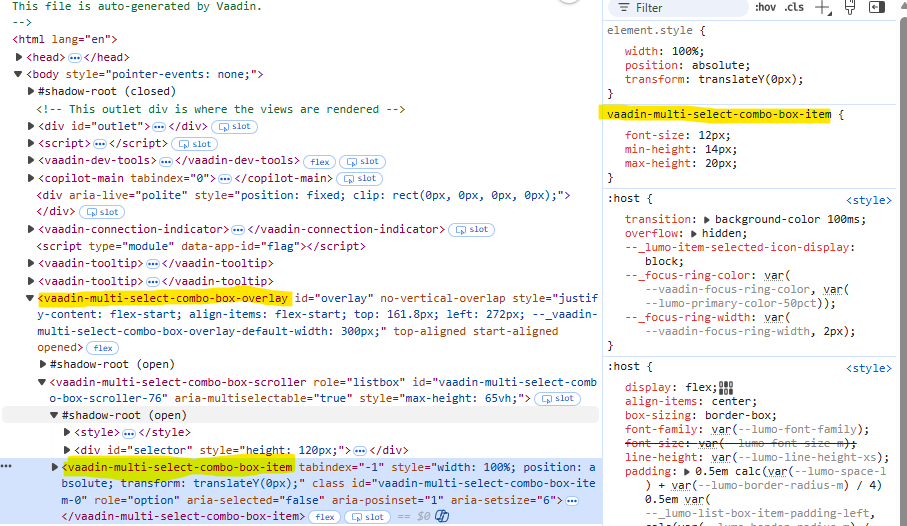907x526 pixels.
Task: Open the element state paint-brush icon
Action: (x=850, y=8)
